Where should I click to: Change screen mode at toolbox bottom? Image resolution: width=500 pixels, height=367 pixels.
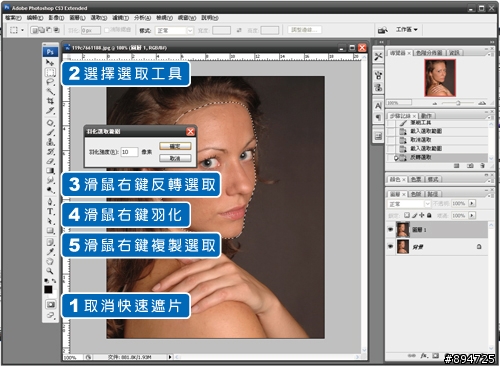[51, 315]
